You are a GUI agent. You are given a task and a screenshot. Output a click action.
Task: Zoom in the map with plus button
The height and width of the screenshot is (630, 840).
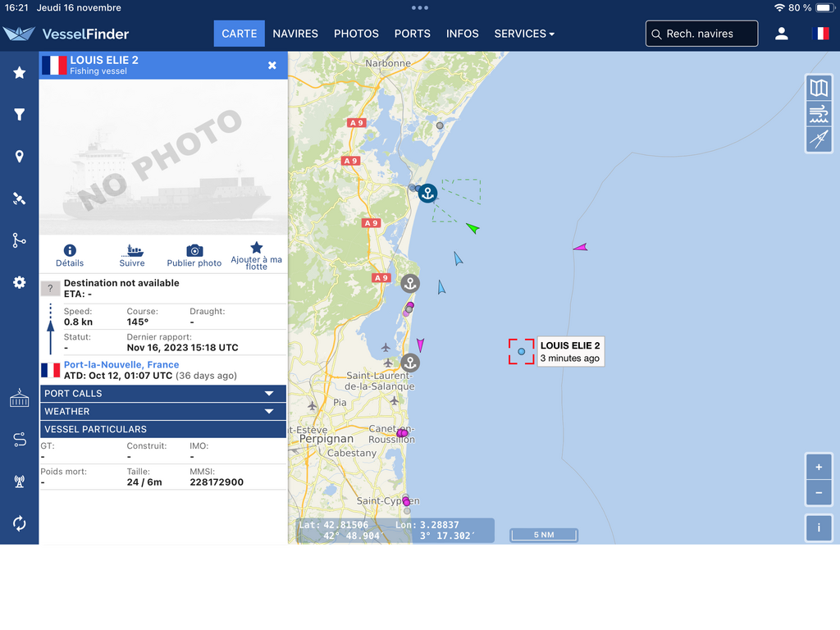tap(819, 467)
